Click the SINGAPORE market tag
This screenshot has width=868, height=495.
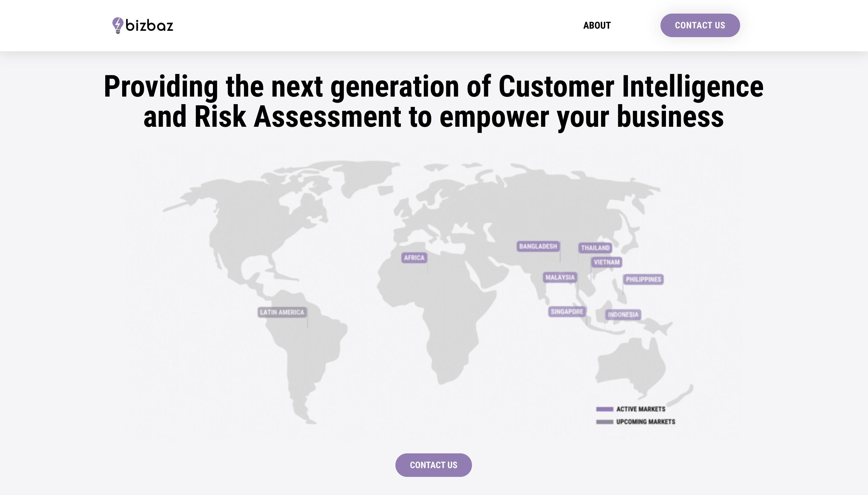click(566, 311)
